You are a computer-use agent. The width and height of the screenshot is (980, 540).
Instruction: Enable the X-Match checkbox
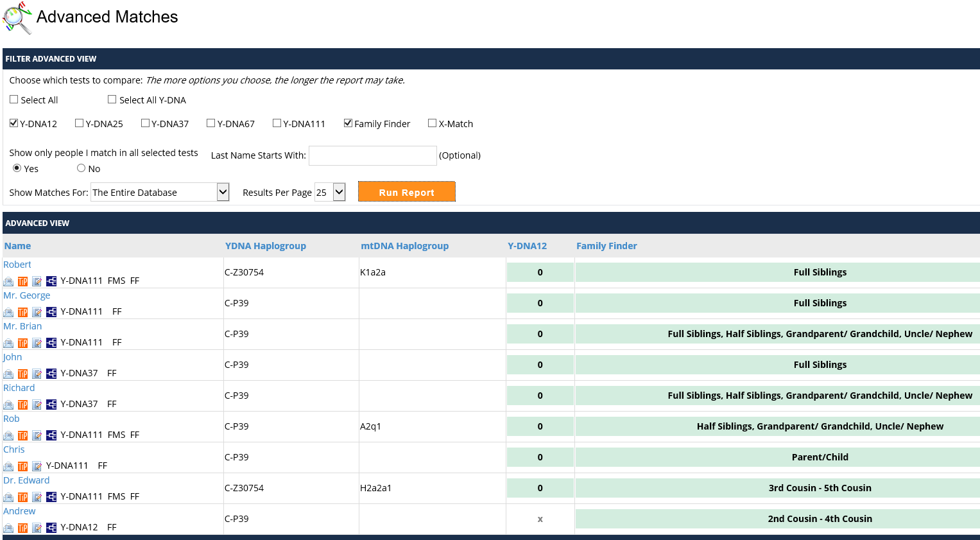click(x=432, y=123)
